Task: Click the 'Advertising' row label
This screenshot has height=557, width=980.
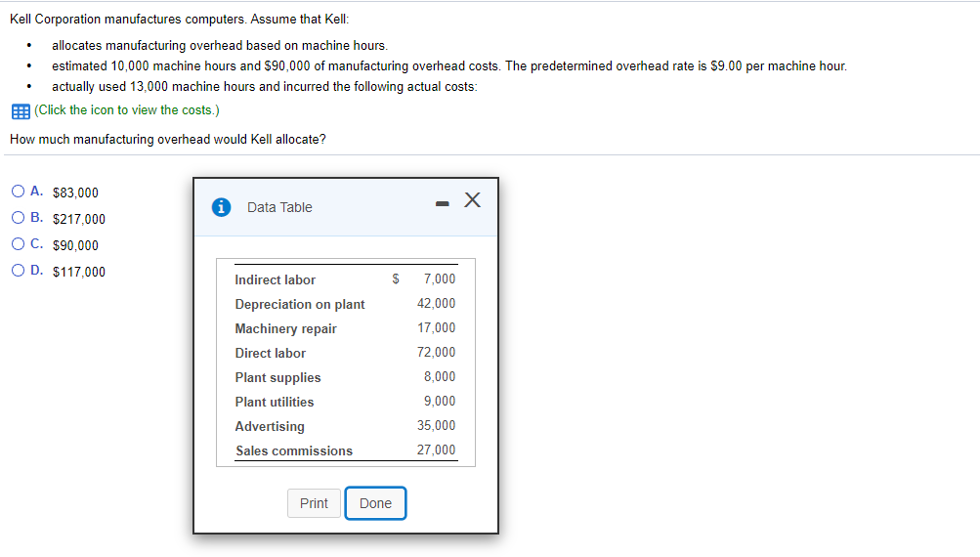Action: 270,426
